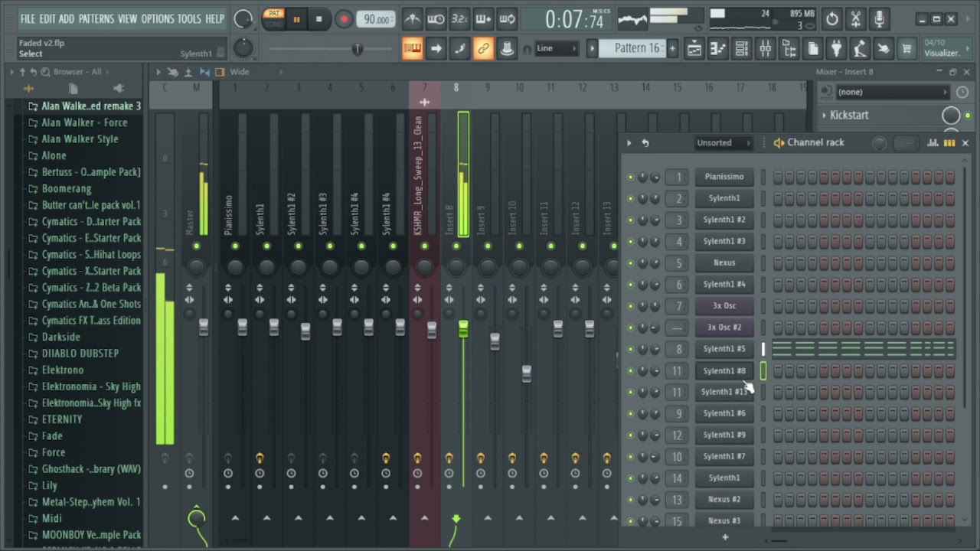980x551 pixels.
Task: Open the VIEW menu
Action: coord(128,18)
